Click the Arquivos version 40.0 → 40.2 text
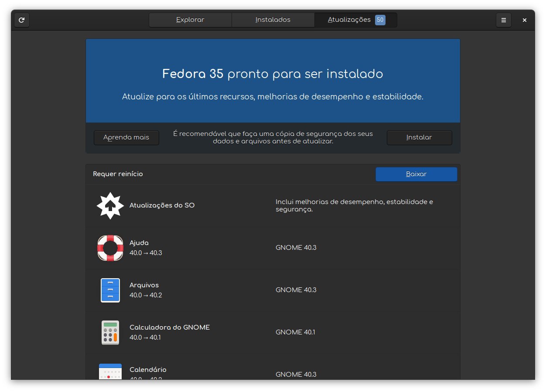 tap(146, 295)
